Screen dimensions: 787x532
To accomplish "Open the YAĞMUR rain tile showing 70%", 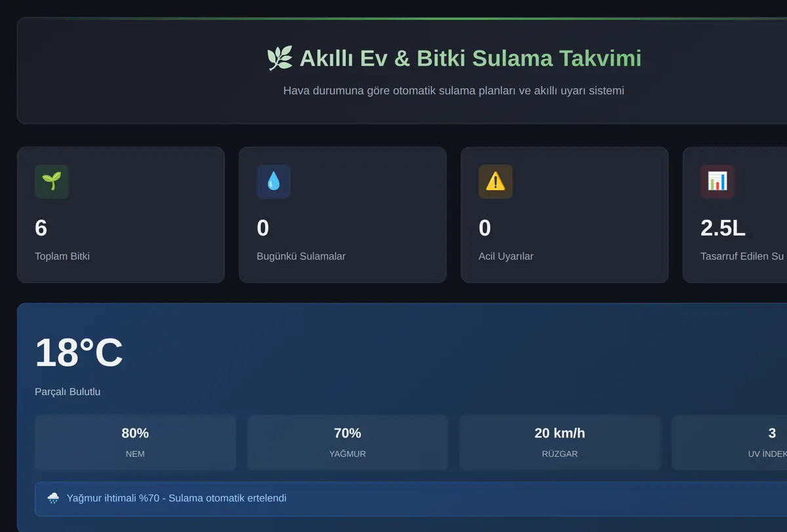I will 348,442.
